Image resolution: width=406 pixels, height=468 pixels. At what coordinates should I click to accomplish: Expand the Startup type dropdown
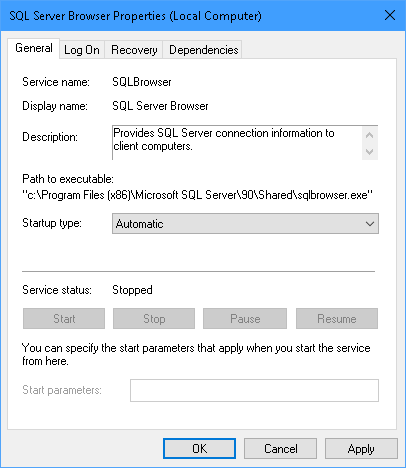pos(245,224)
